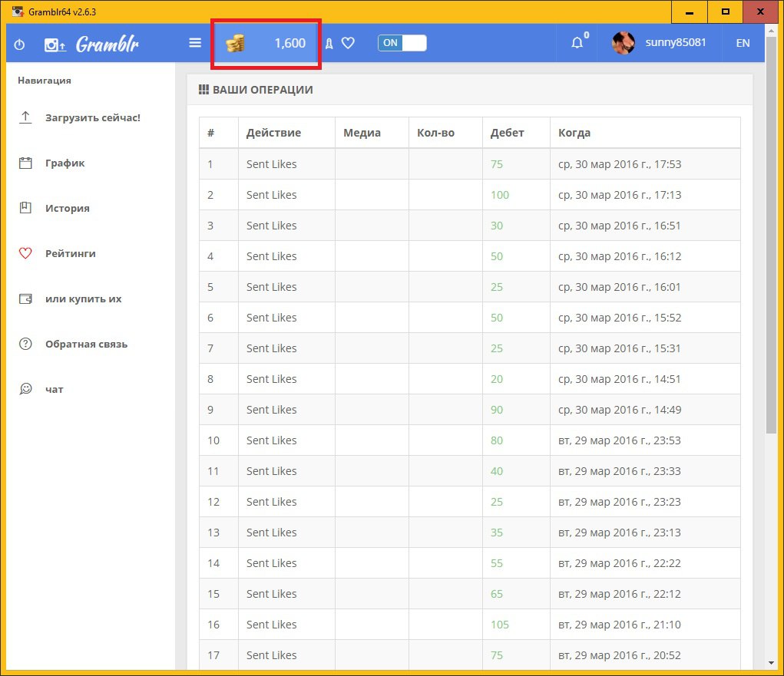Image resolution: width=784 pixels, height=676 pixels.
Task: Open Загрузить сейчас! in navigation
Action: point(93,118)
